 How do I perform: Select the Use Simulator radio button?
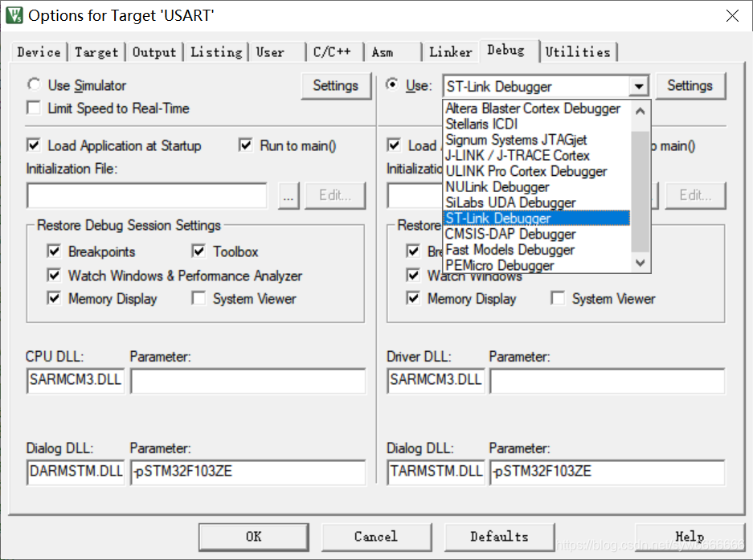(34, 84)
